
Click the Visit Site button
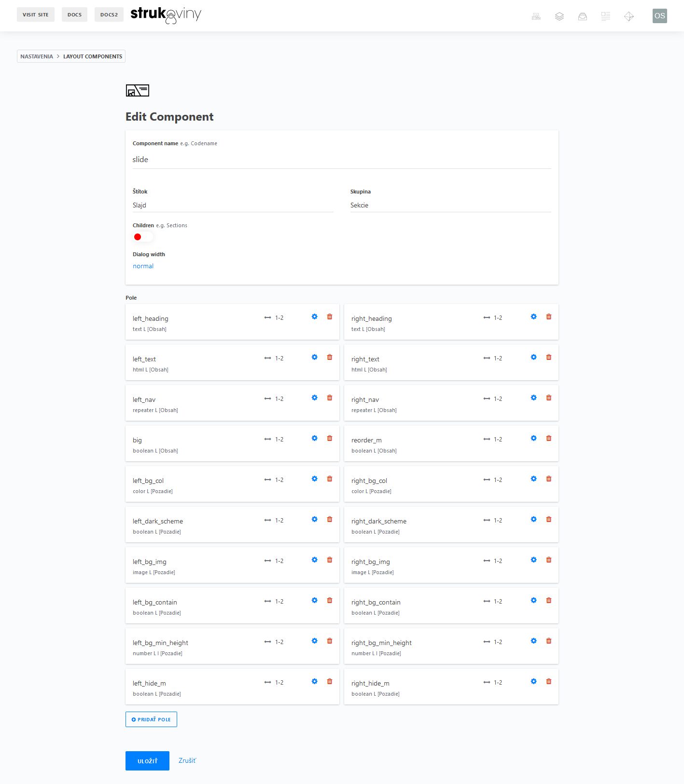point(36,14)
